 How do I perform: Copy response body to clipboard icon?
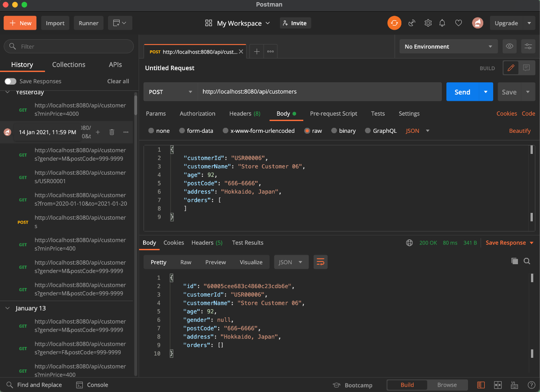(x=515, y=261)
